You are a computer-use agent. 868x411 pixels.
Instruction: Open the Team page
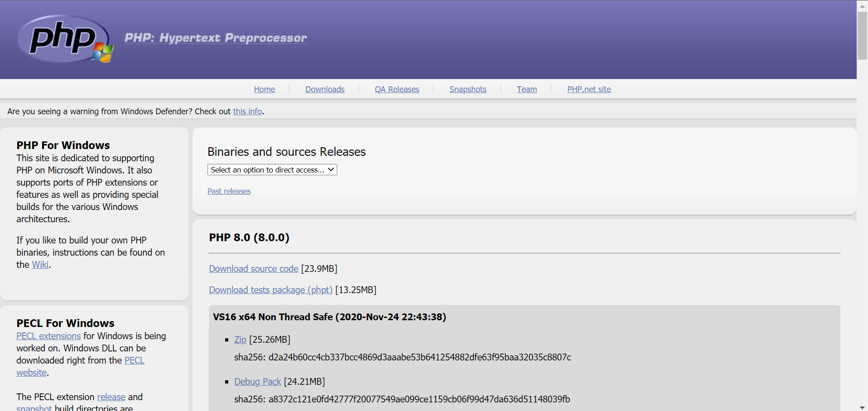pos(527,89)
